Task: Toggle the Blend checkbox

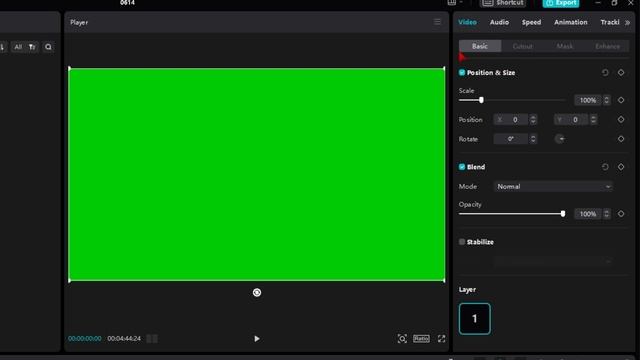Action: pos(462,167)
